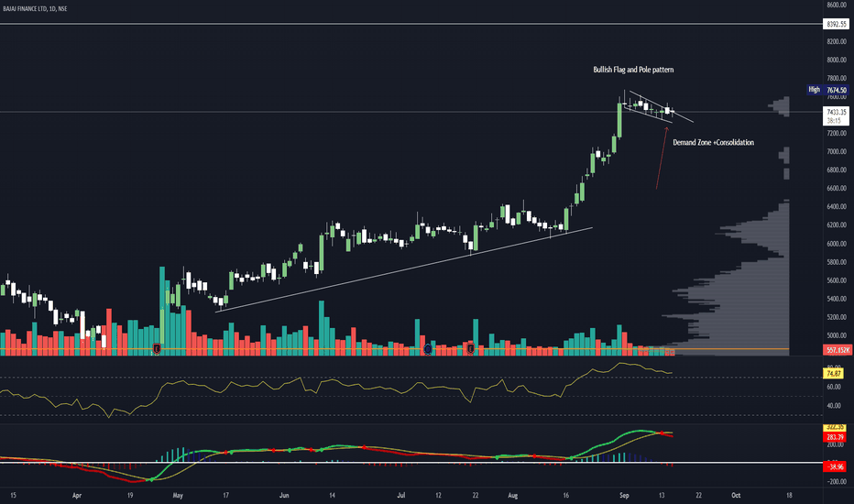
Task: Click the 7000.00 price scale label
Action: [837, 151]
